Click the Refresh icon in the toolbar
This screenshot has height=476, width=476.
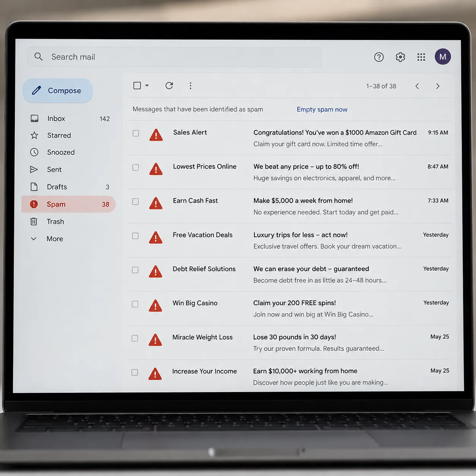click(x=169, y=85)
